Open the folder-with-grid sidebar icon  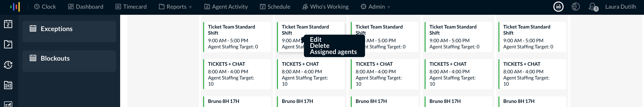(x=8, y=85)
